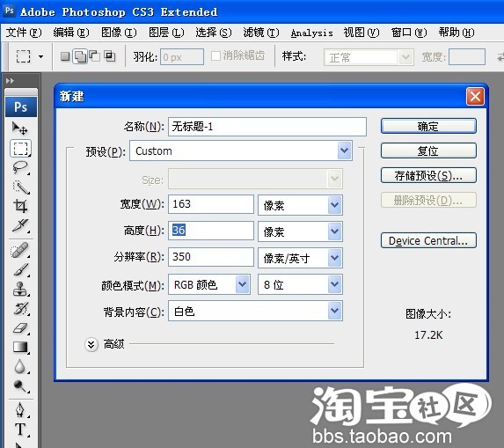504x448 pixels.
Task: Select the Healing Brush tool
Action: (x=20, y=250)
